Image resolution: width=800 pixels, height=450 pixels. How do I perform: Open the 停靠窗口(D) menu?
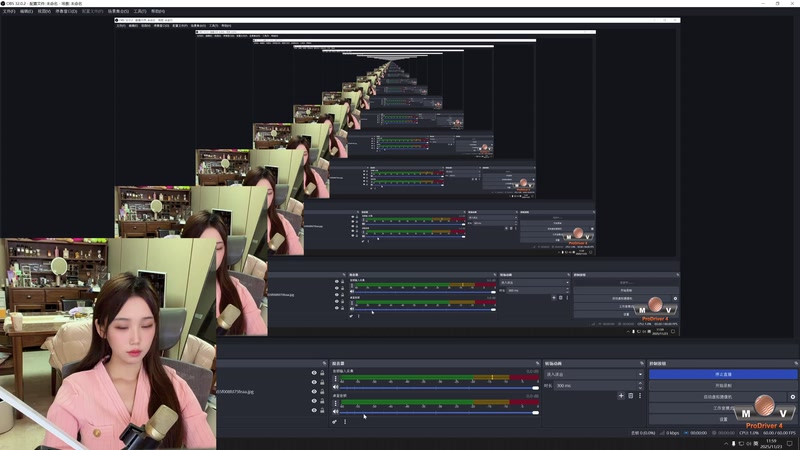pos(66,11)
